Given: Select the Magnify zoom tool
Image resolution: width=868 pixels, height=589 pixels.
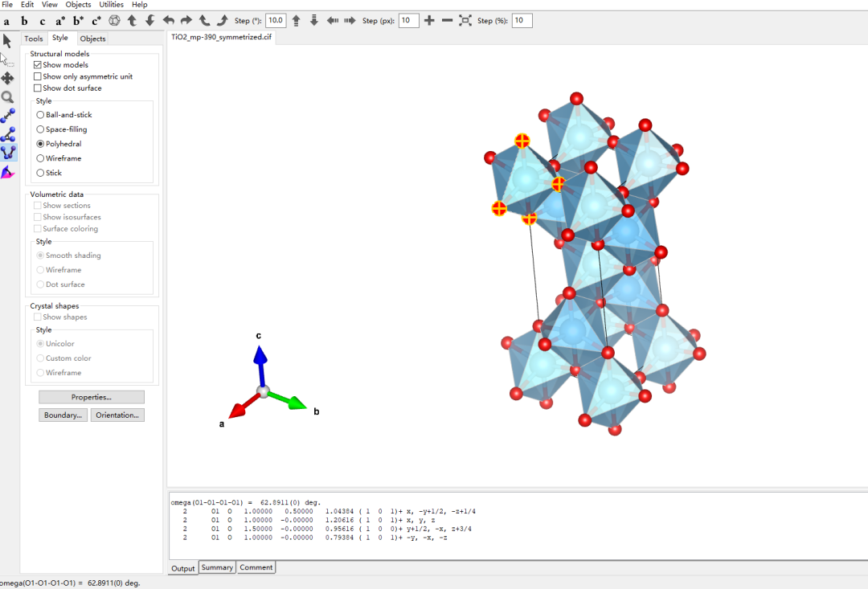Looking at the screenshot, I should pyautogui.click(x=8, y=97).
